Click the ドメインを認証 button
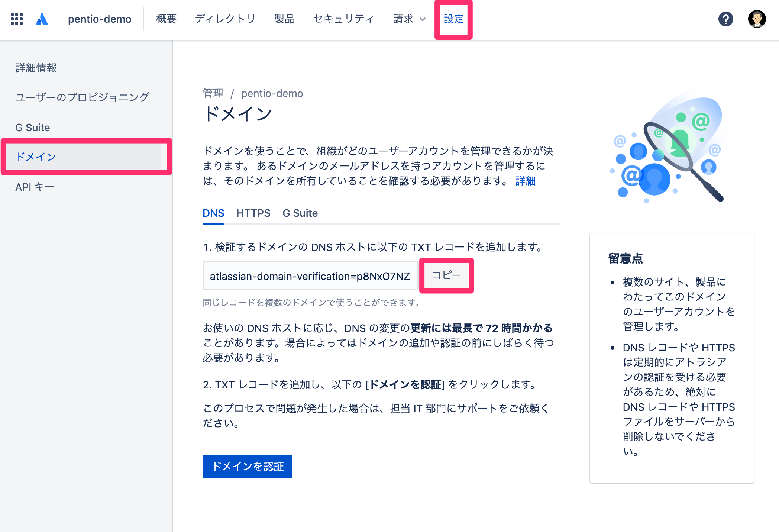Viewport: 779px width, 532px height. [x=248, y=466]
